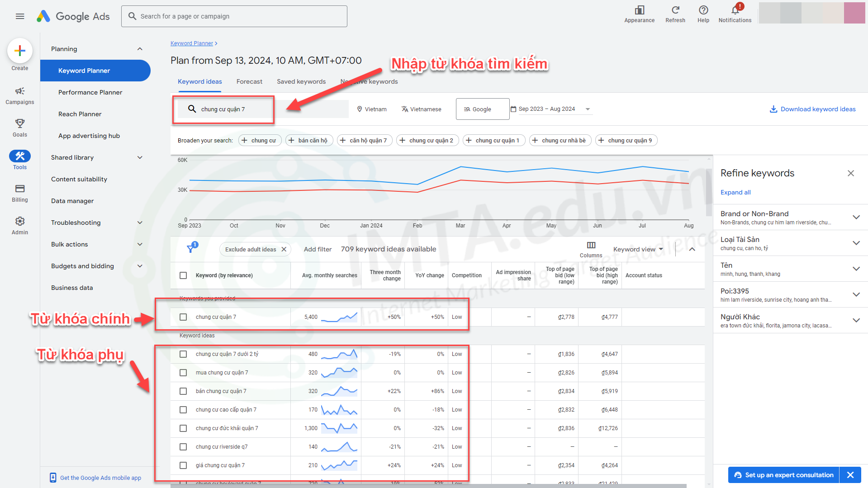Open Performance Planner
This screenshot has height=488, width=868.
pos(90,92)
